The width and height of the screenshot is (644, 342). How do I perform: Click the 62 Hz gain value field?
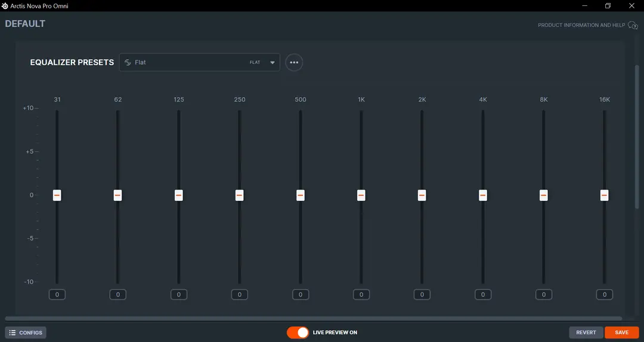(118, 294)
